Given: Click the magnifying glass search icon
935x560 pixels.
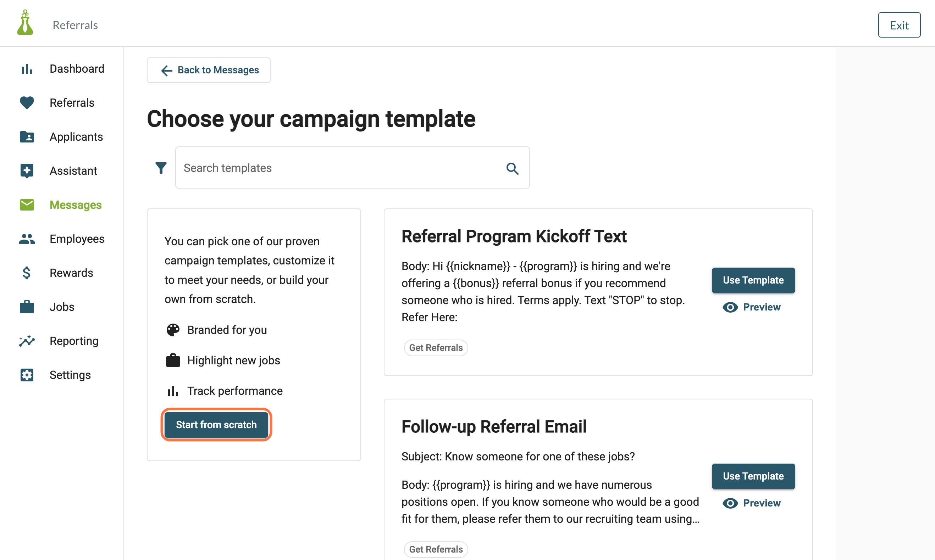Looking at the screenshot, I should click(512, 168).
